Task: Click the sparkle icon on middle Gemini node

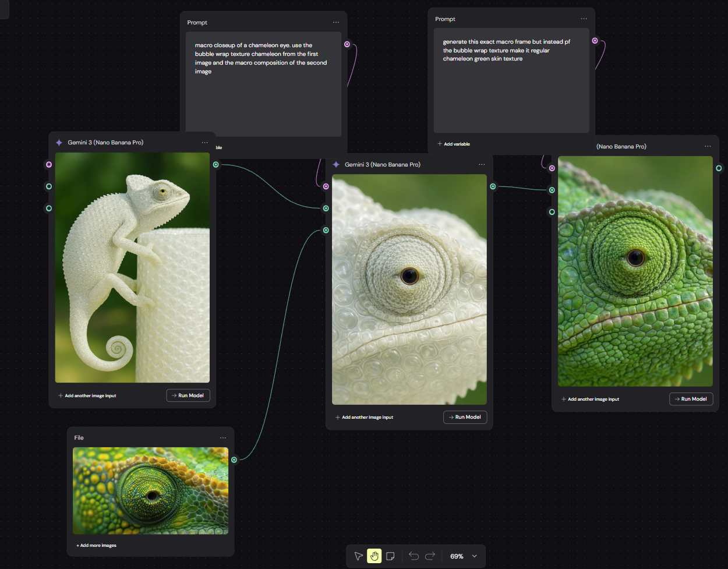Action: (336, 165)
